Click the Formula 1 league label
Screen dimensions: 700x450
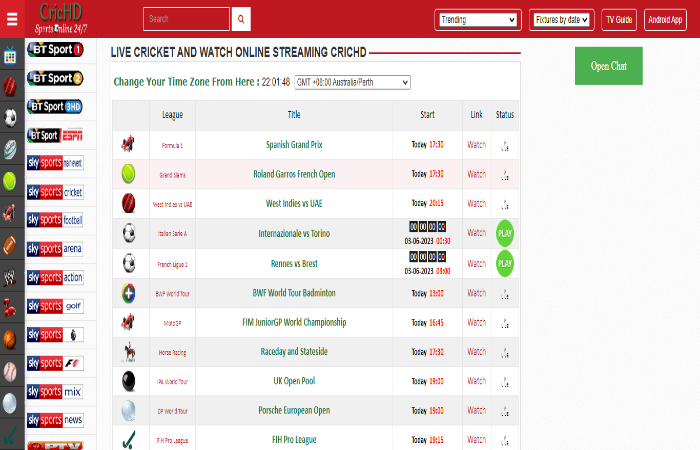pos(172,146)
